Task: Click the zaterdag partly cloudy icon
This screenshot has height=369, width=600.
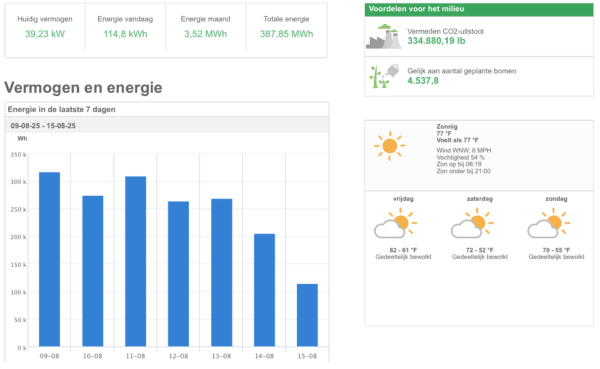Action: pos(472,223)
